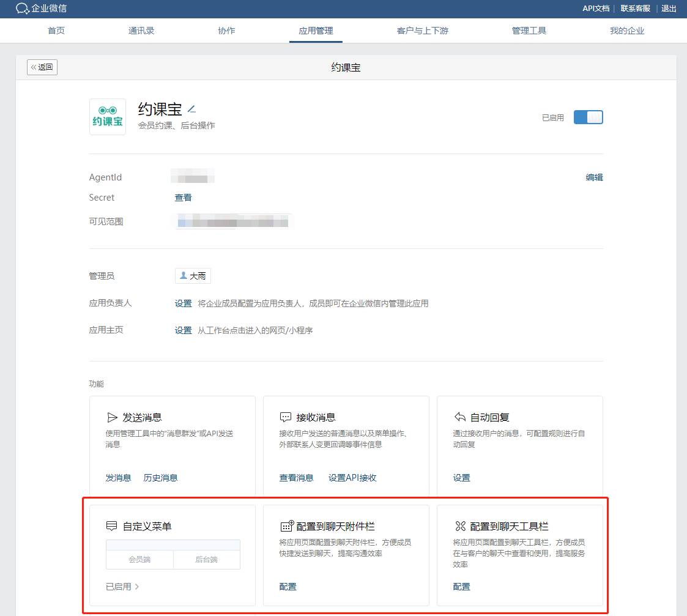687x616 pixels.
Task: View the Secret via 查看 link
Action: 183,198
